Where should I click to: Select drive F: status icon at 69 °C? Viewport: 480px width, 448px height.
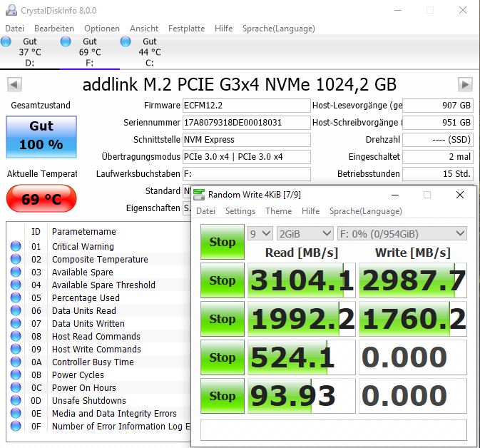(66, 41)
